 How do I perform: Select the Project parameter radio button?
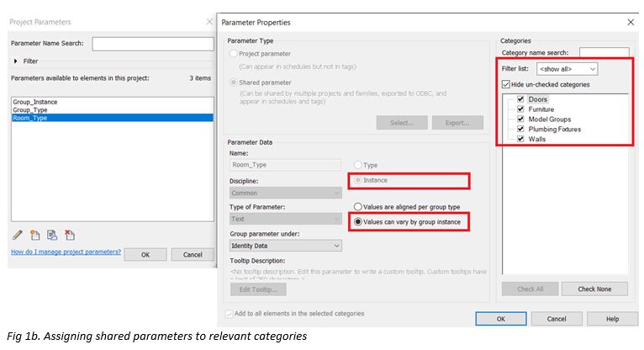pyautogui.click(x=234, y=54)
